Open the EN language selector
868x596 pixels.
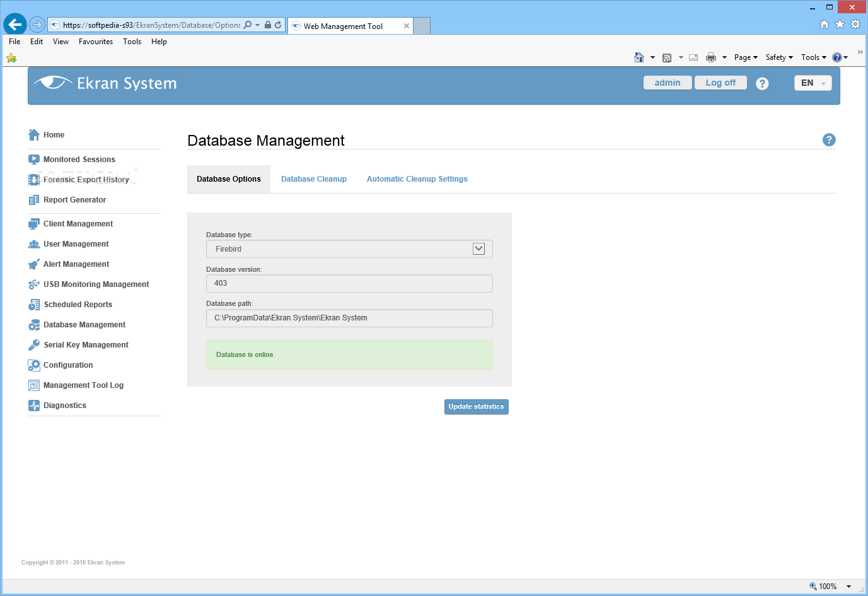point(813,83)
